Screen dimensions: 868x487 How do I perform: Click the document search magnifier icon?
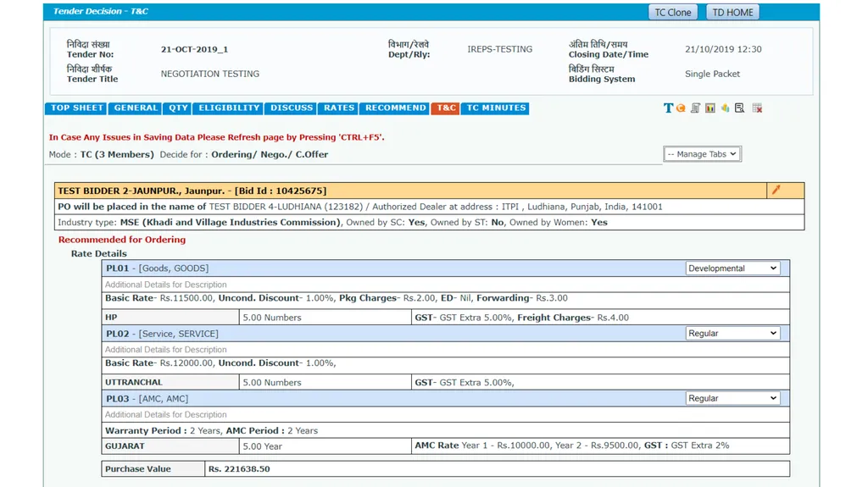(739, 108)
